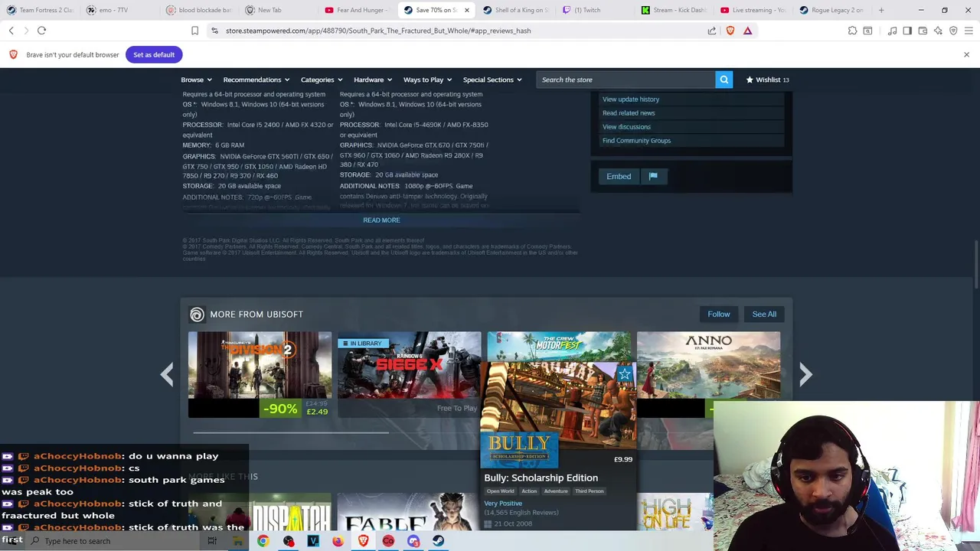
Task: Dismiss the default browser notification bar
Action: point(966,54)
